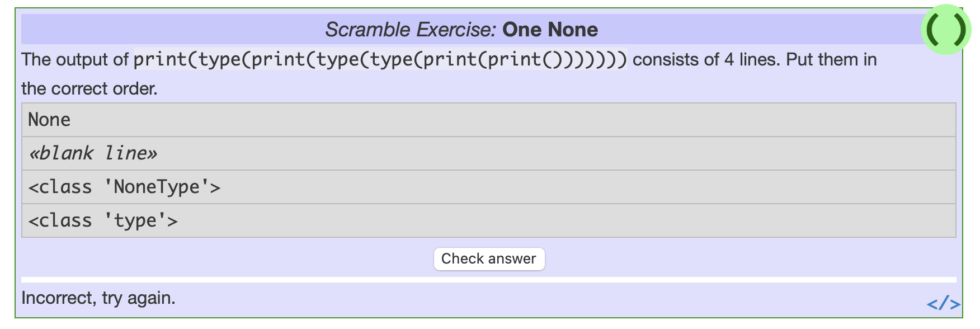Viewport: 980px width, 329px height.
Task: Click the empty area right of the None text
Action: [x=503, y=120]
